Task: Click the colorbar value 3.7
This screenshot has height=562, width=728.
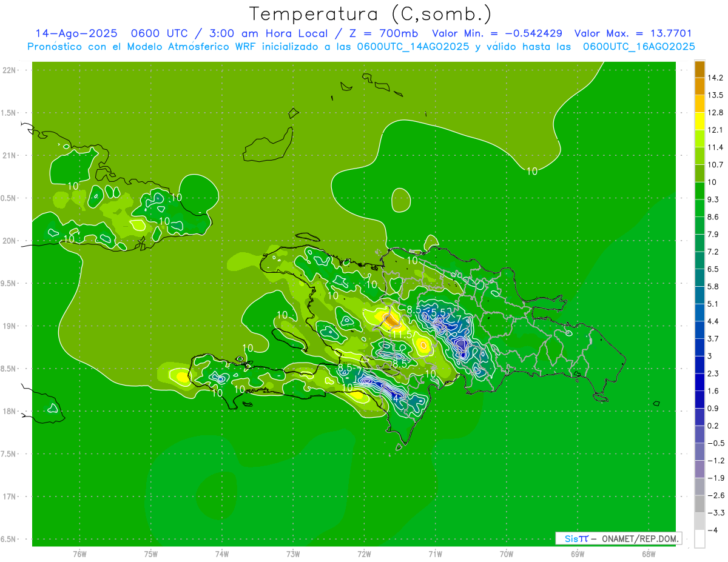Action: 713,338
